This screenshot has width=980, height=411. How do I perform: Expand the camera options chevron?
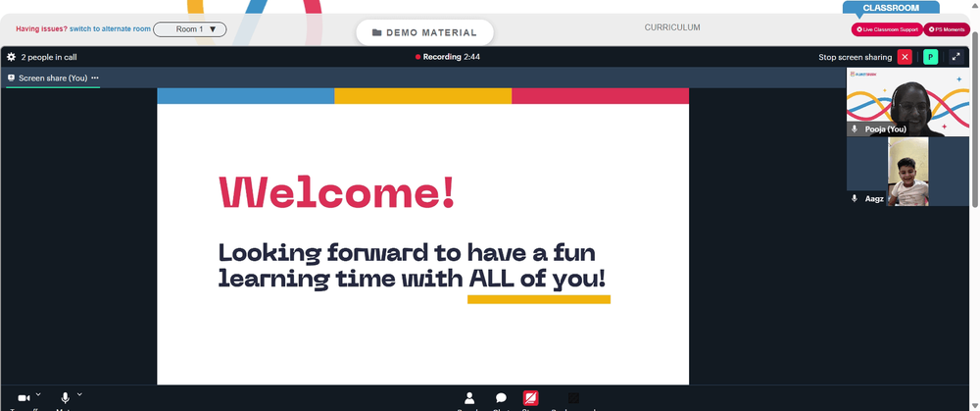coord(38,394)
